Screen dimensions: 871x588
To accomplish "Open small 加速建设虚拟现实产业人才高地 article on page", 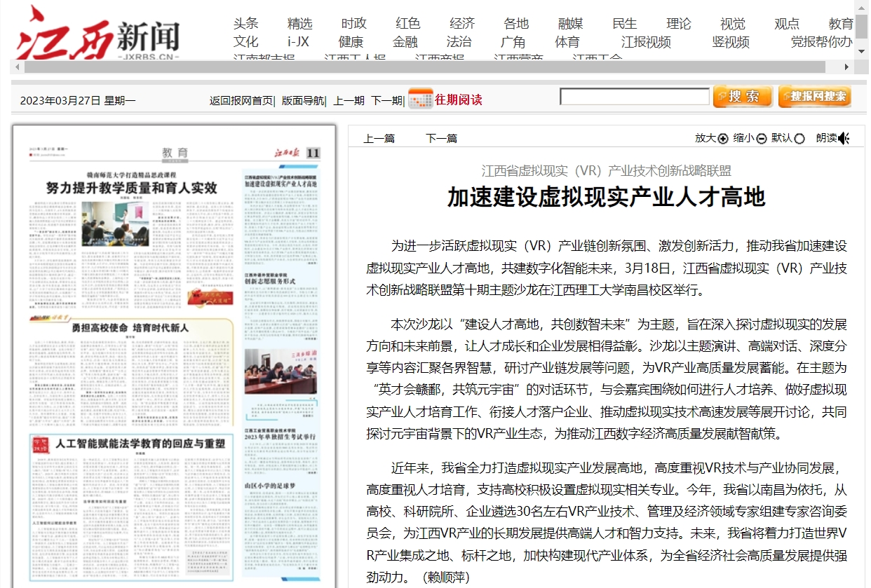I will point(280,183).
